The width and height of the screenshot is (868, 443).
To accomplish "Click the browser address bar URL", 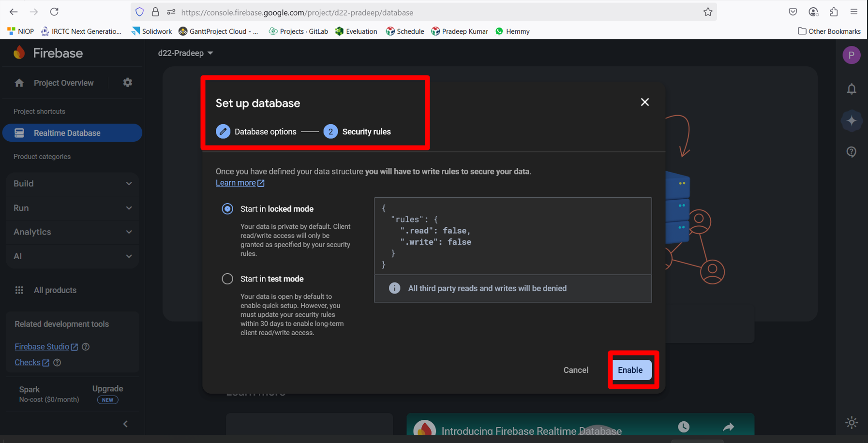I will [x=297, y=13].
